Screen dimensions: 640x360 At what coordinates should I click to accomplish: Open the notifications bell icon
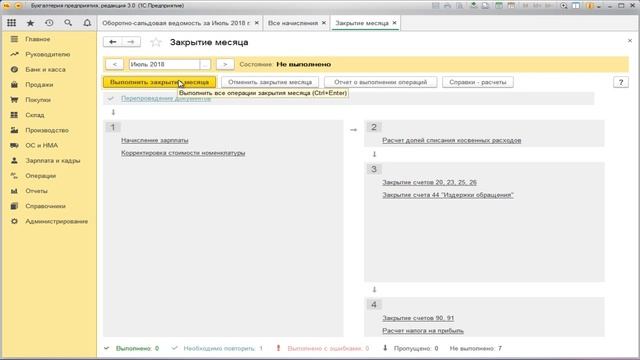click(87, 23)
